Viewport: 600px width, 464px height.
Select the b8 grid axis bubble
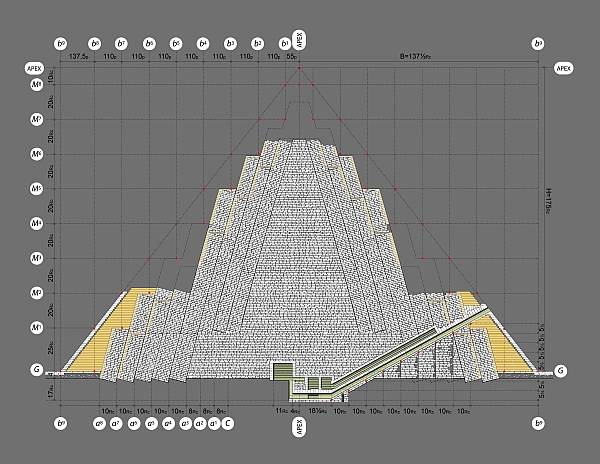point(95,44)
